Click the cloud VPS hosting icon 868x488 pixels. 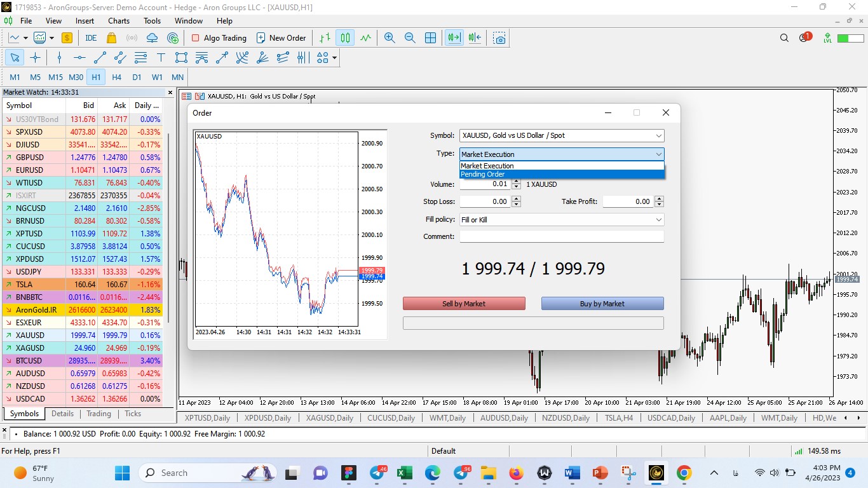[x=152, y=38]
